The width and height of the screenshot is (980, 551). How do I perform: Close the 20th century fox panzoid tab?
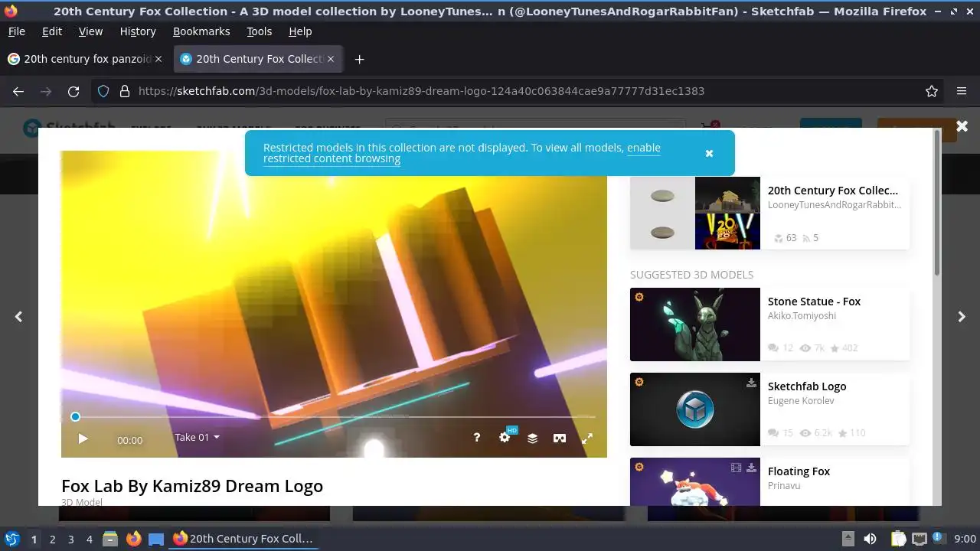coord(158,59)
